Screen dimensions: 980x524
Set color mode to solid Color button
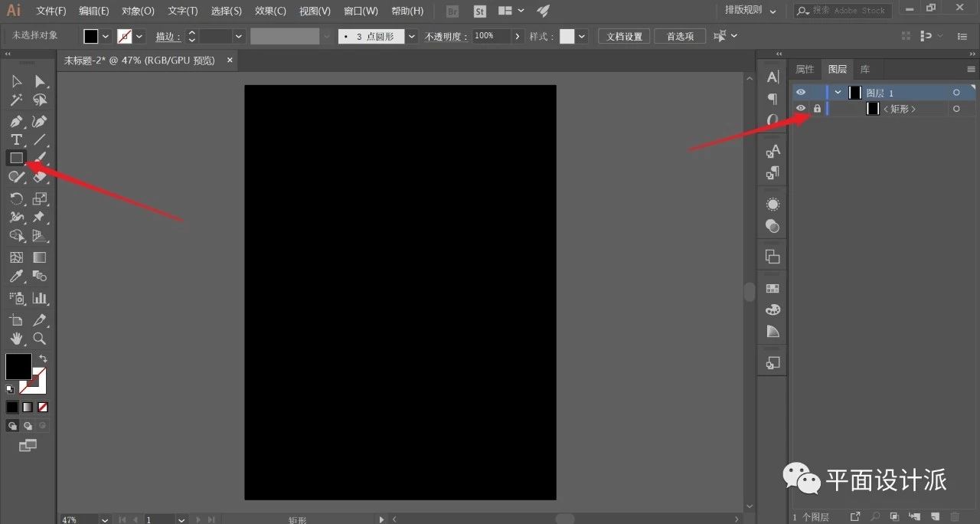tap(12, 407)
